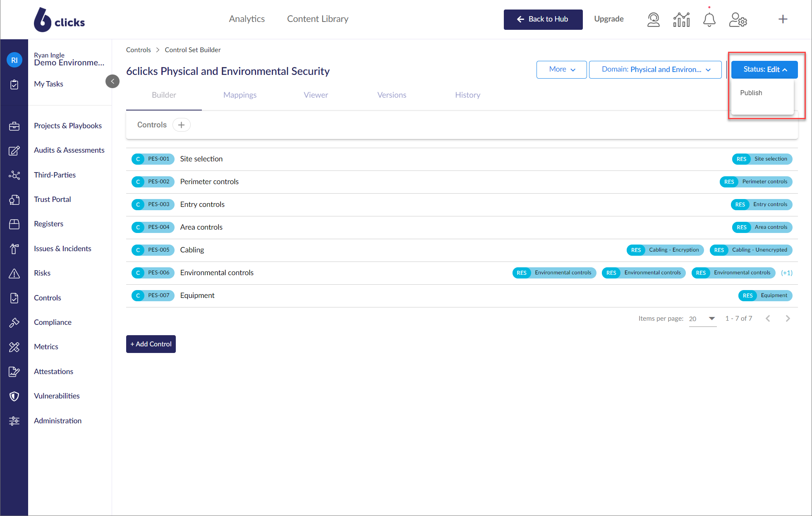This screenshot has height=516, width=812.
Task: Click the RI user avatar
Action: (14, 60)
